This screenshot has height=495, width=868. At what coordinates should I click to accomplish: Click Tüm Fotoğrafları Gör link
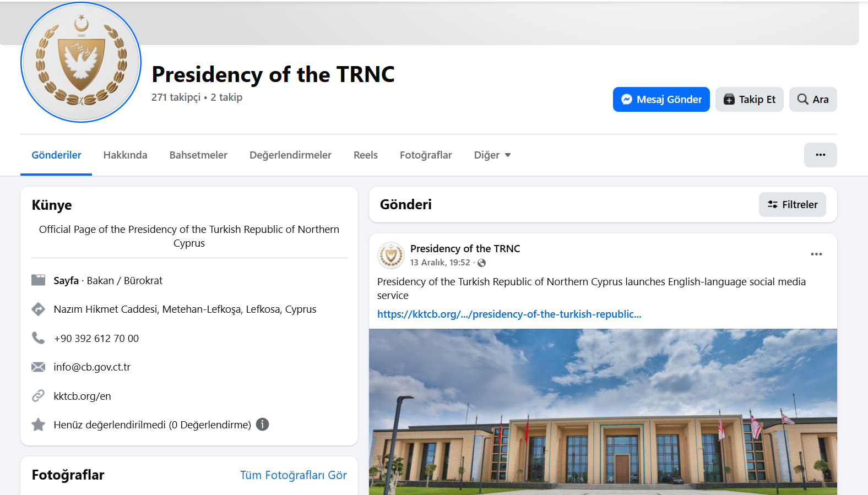293,475
